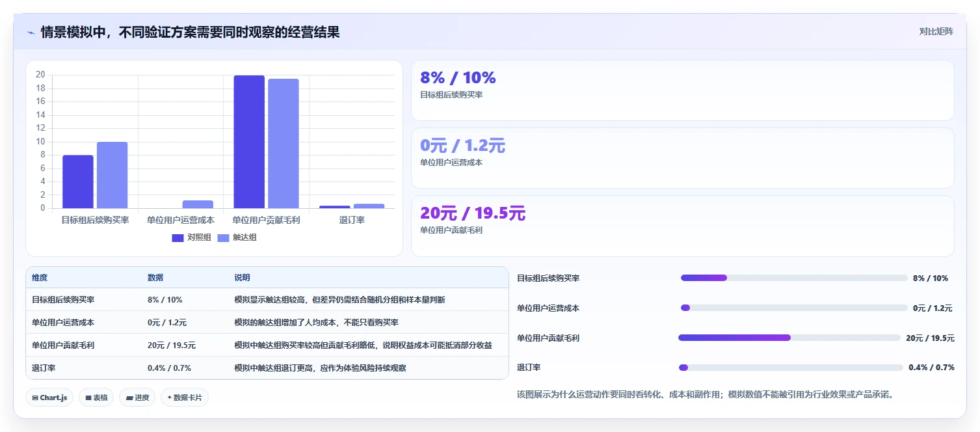The width and height of the screenshot is (980, 432).
Task: Select the 退订率 table row label
Action: [x=44, y=368]
